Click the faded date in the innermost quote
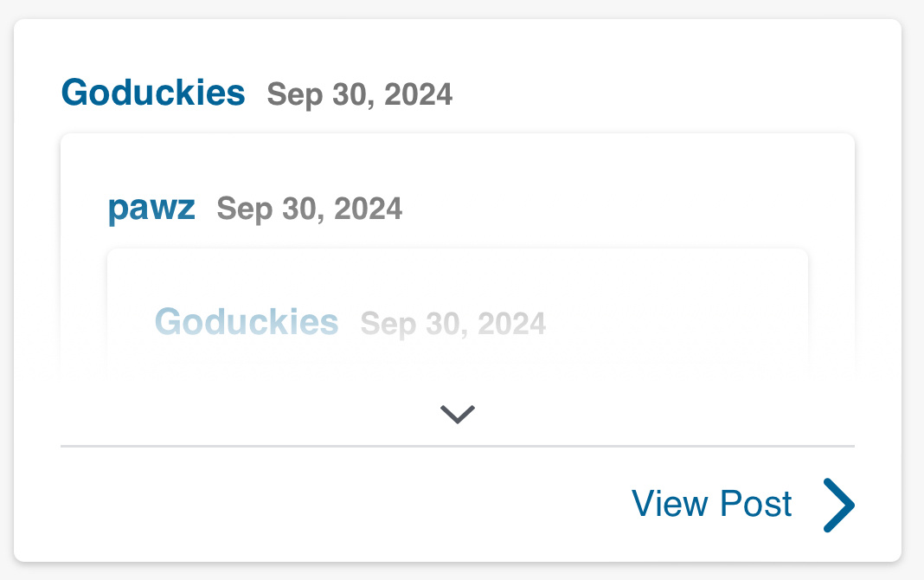 (x=452, y=324)
